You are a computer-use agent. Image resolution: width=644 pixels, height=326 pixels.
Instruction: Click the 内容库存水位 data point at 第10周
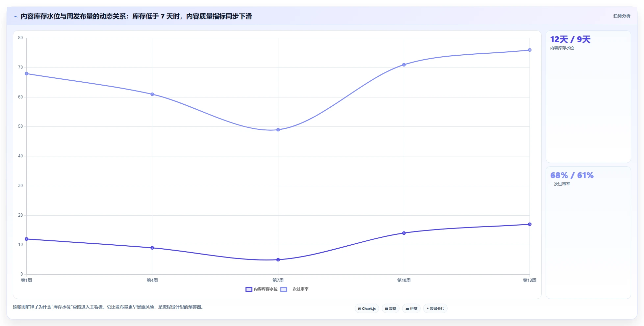(x=404, y=233)
